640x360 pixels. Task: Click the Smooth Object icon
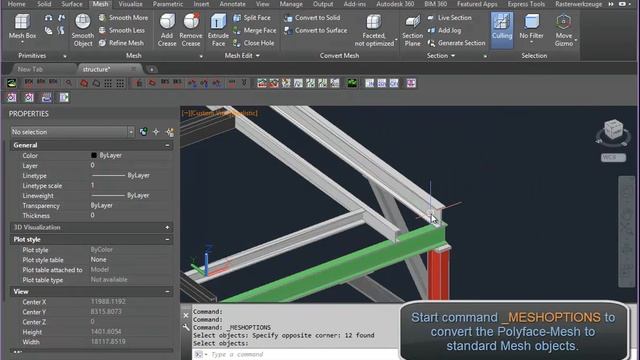click(83, 22)
